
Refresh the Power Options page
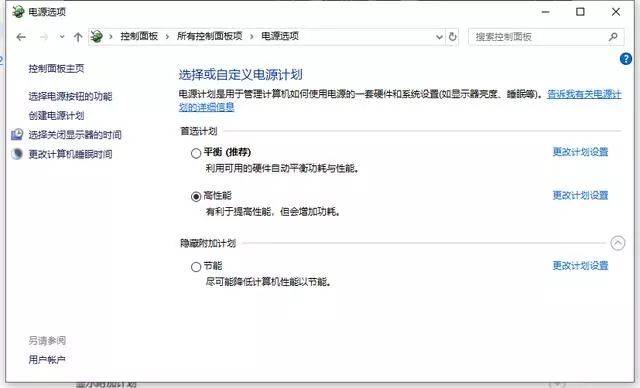click(x=452, y=37)
